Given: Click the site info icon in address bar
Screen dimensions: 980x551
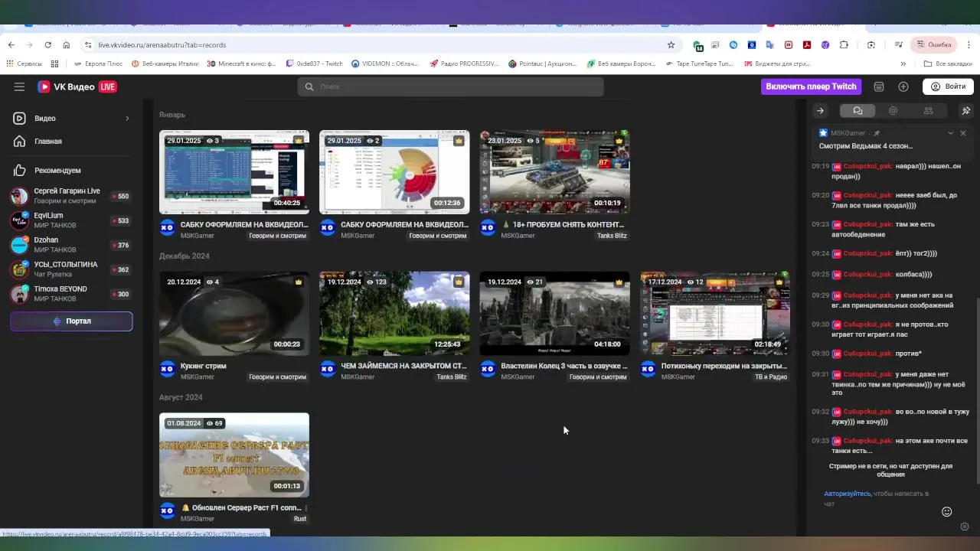Looking at the screenshot, I should click(88, 44).
